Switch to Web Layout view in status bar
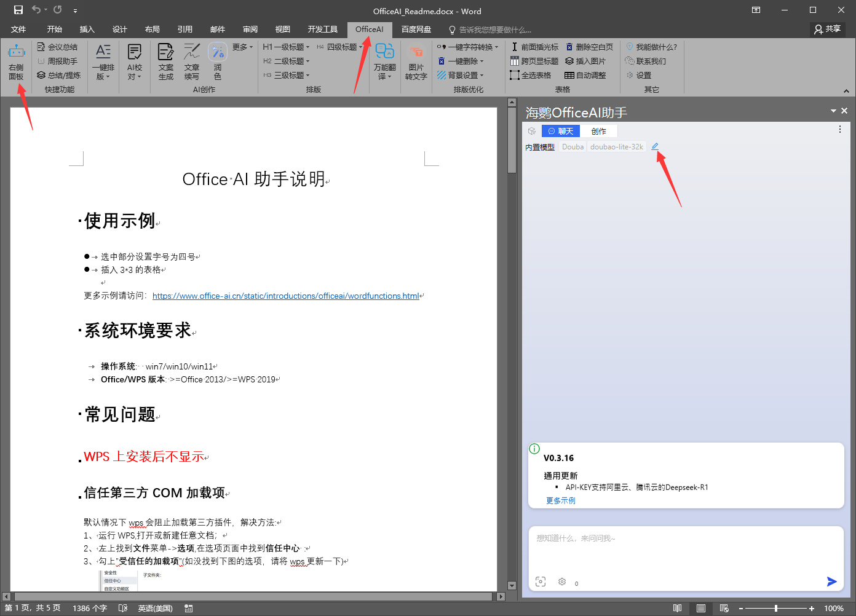The width and height of the screenshot is (856, 616). (x=724, y=608)
